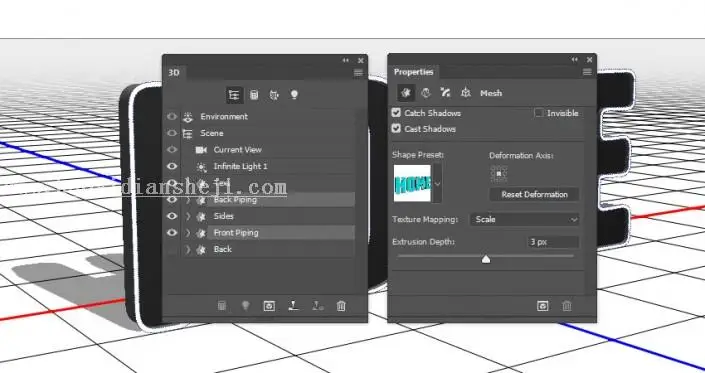
Task: Click the Infinite Light 1 light icon
Action: point(201,167)
